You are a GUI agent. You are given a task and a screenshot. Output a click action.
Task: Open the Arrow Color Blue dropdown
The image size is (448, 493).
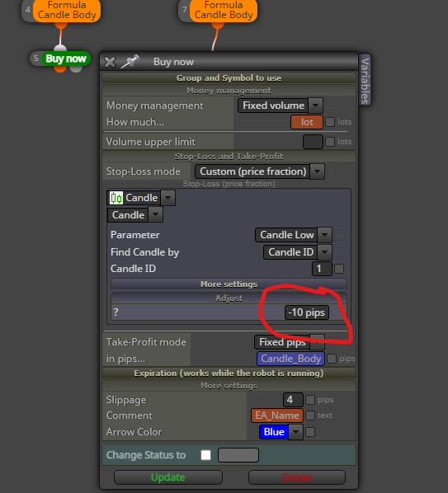pyautogui.click(x=295, y=432)
